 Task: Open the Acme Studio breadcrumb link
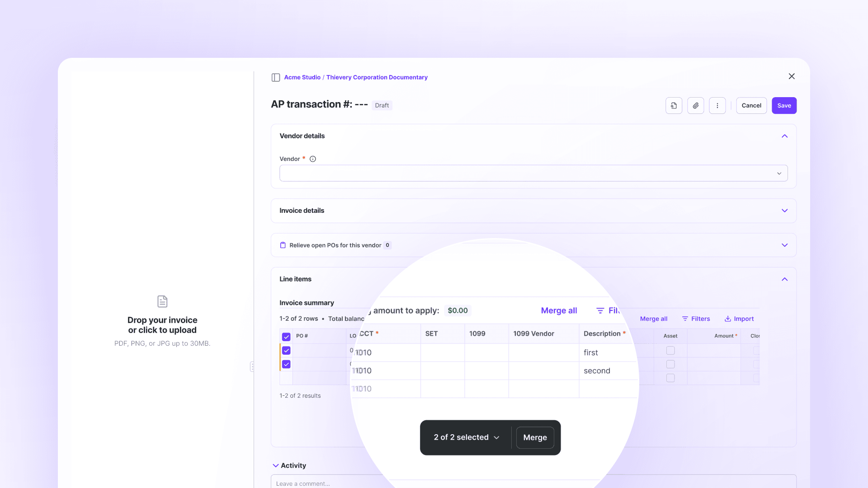[x=302, y=77]
